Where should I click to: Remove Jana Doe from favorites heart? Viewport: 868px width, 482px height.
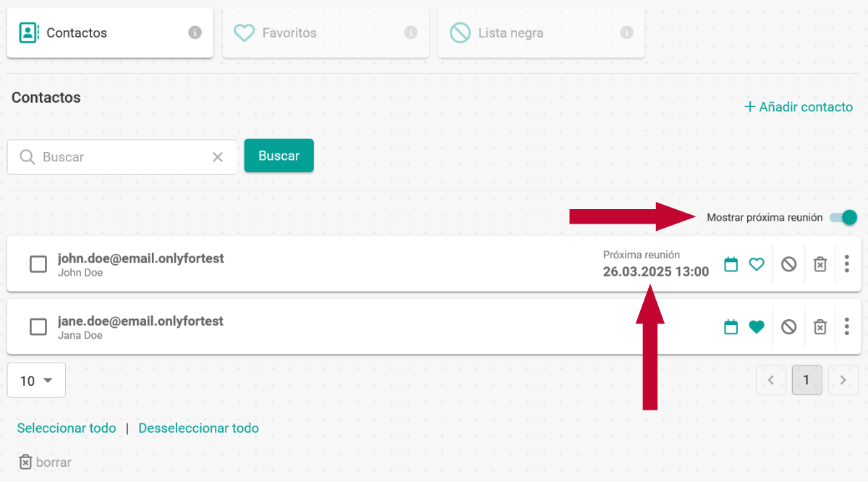pyautogui.click(x=757, y=327)
